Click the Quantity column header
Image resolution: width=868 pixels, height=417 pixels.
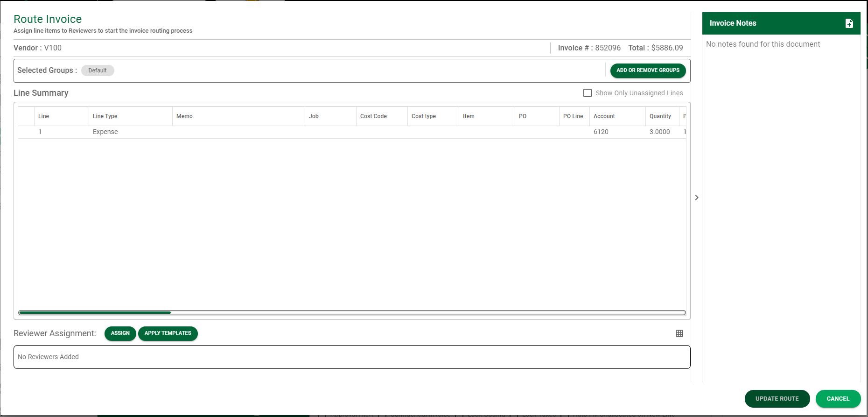662,116
